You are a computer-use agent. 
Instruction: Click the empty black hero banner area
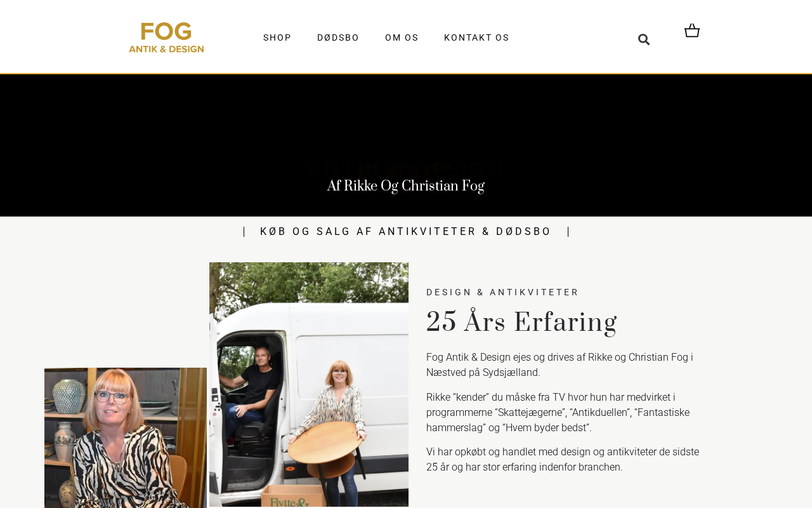406,121
